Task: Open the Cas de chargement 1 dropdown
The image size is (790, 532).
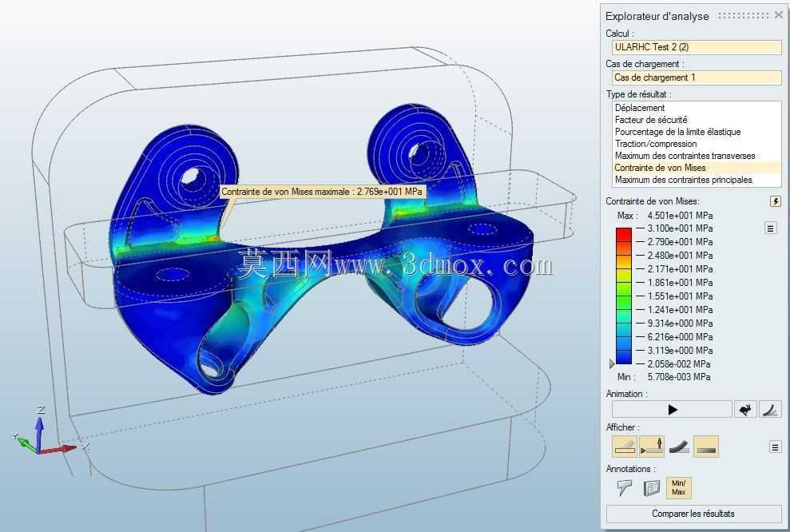Action: click(x=697, y=77)
